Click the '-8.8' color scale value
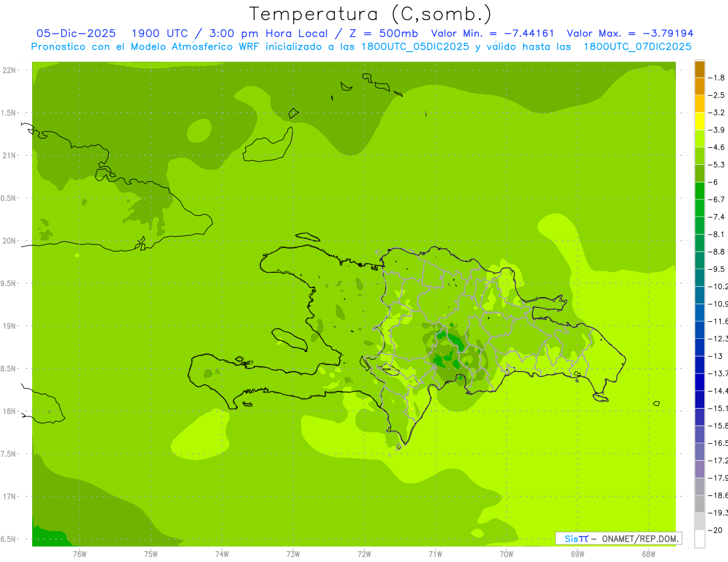 coord(716,252)
